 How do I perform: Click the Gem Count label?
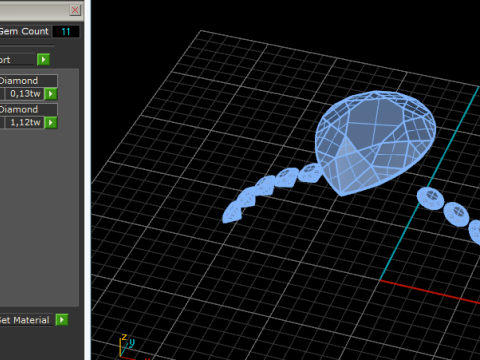(x=25, y=32)
